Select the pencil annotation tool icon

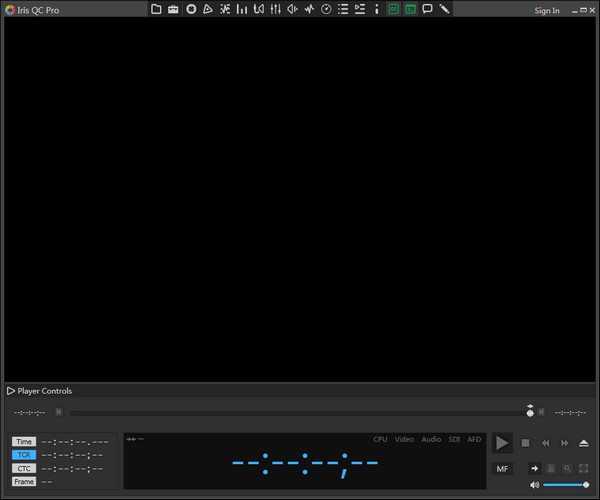tap(444, 9)
